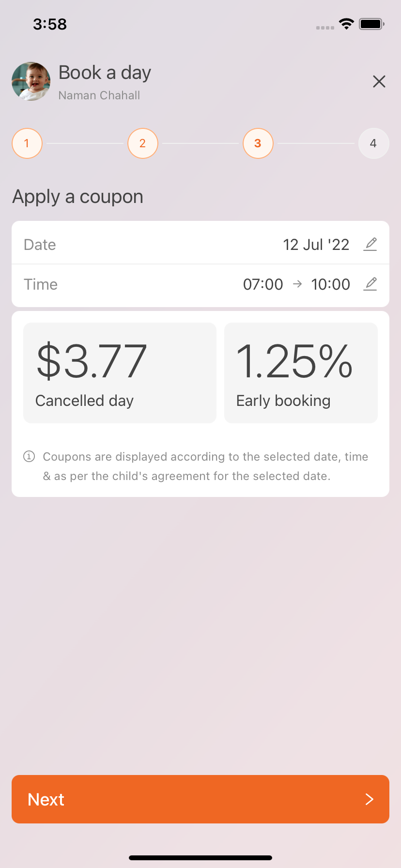401x868 pixels.
Task: Go to step 2 of booking
Action: point(143,143)
